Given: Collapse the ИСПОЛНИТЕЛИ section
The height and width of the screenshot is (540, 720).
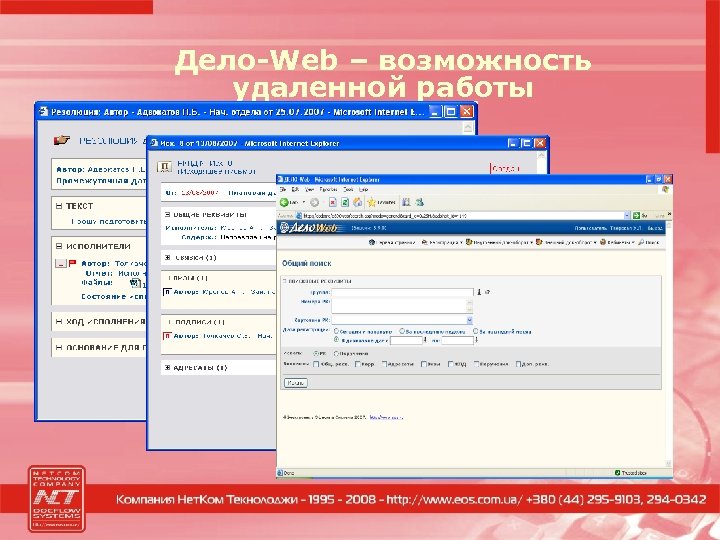Looking at the screenshot, I should coord(59,246).
